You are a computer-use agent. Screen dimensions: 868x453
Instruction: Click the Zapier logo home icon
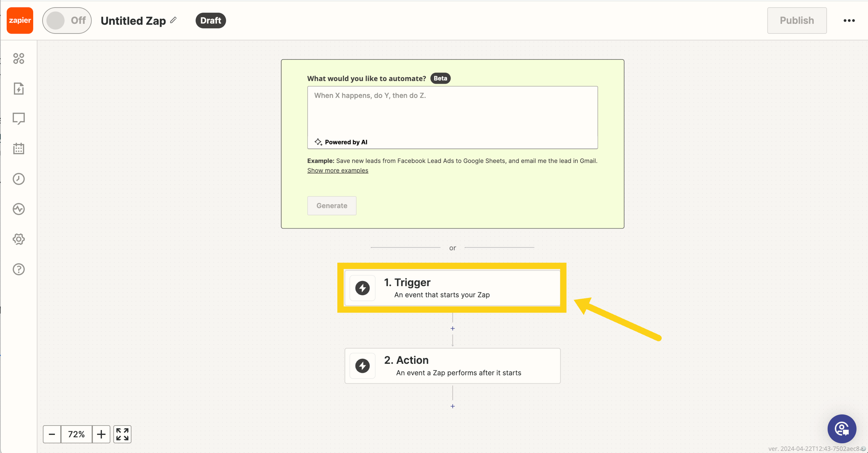[x=20, y=21]
